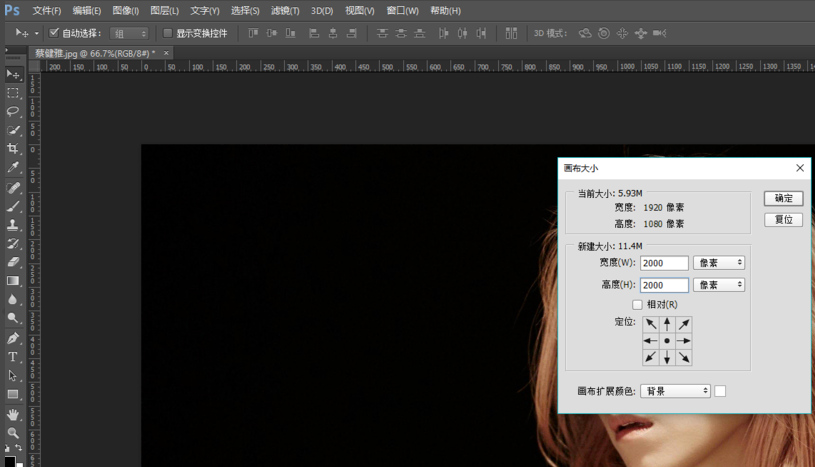Open the 图像(I) menu
Viewport: 815px width, 467px height.
click(125, 11)
